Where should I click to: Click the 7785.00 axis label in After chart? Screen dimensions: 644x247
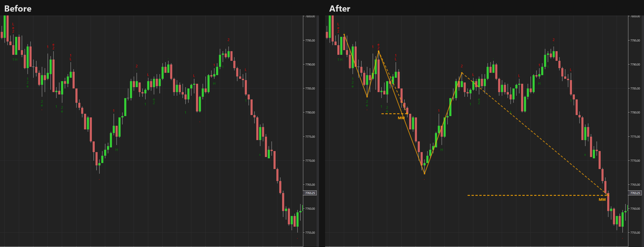(x=635, y=89)
